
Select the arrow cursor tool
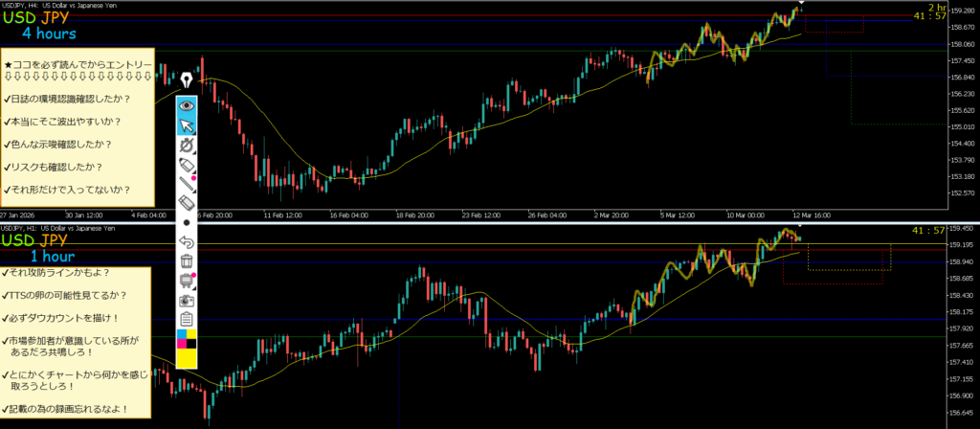pos(188,124)
